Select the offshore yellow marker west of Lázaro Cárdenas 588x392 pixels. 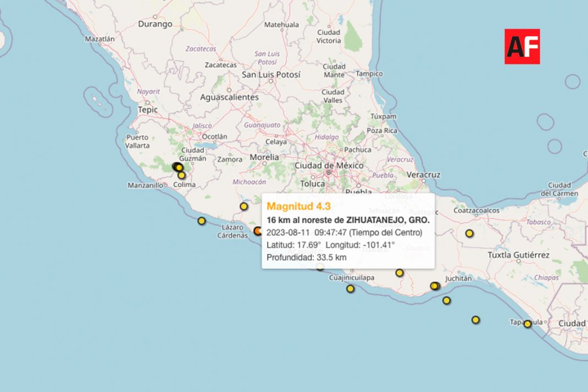pos(202,221)
